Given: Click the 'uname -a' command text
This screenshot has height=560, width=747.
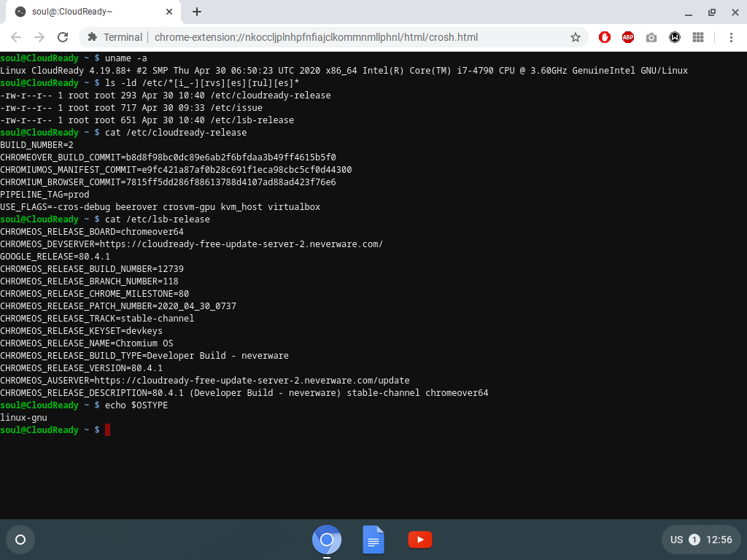Looking at the screenshot, I should point(125,58).
